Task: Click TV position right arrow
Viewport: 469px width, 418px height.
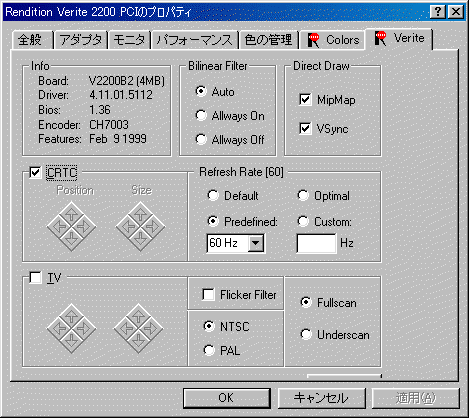Action: click(x=84, y=328)
